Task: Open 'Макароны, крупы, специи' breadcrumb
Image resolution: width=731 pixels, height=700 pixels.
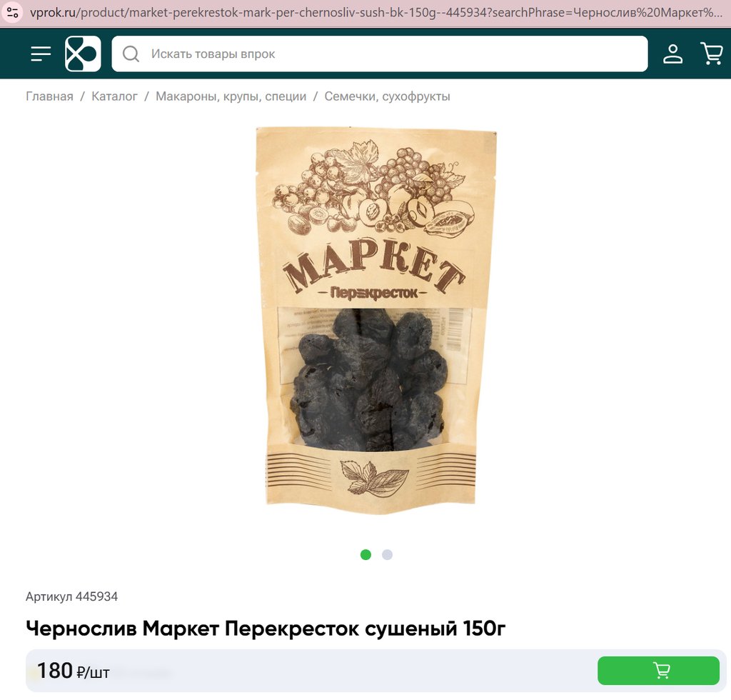Action: [x=231, y=96]
